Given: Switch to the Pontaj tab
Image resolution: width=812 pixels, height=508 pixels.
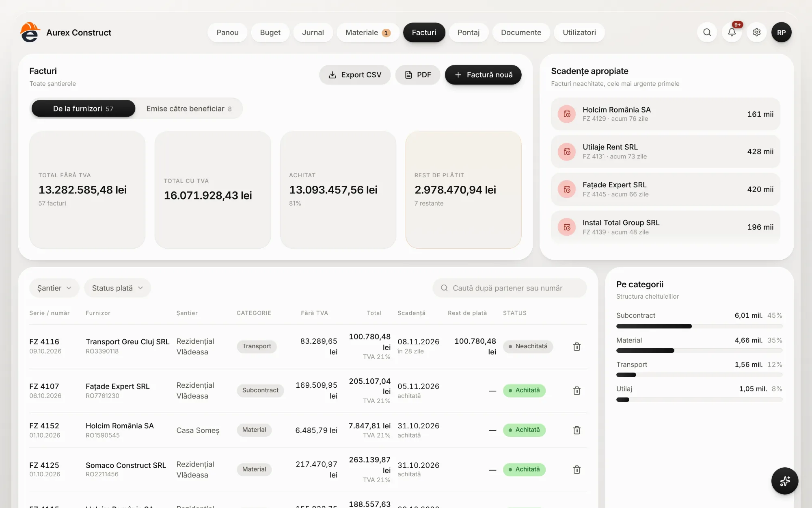Looking at the screenshot, I should [x=468, y=32].
